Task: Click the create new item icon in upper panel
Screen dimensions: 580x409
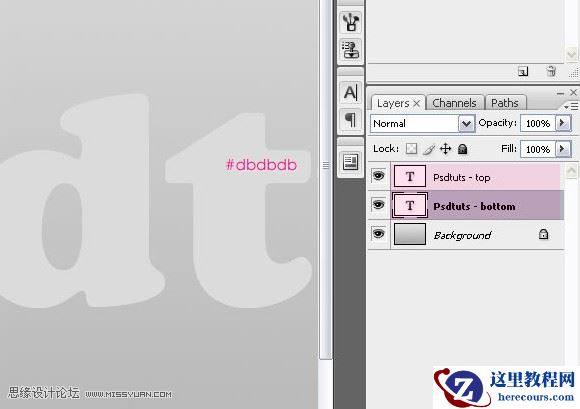Action: pyautogui.click(x=523, y=71)
